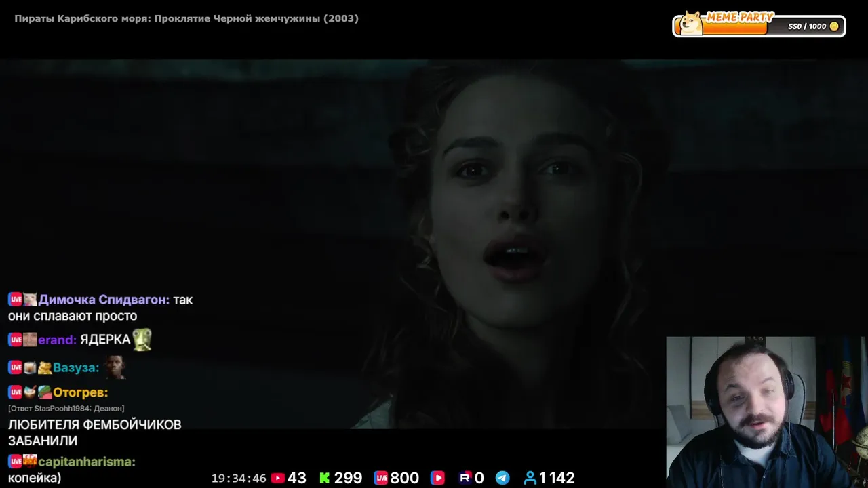Click the movie video frame
This screenshot has width=868, height=488.
[x=434, y=244]
